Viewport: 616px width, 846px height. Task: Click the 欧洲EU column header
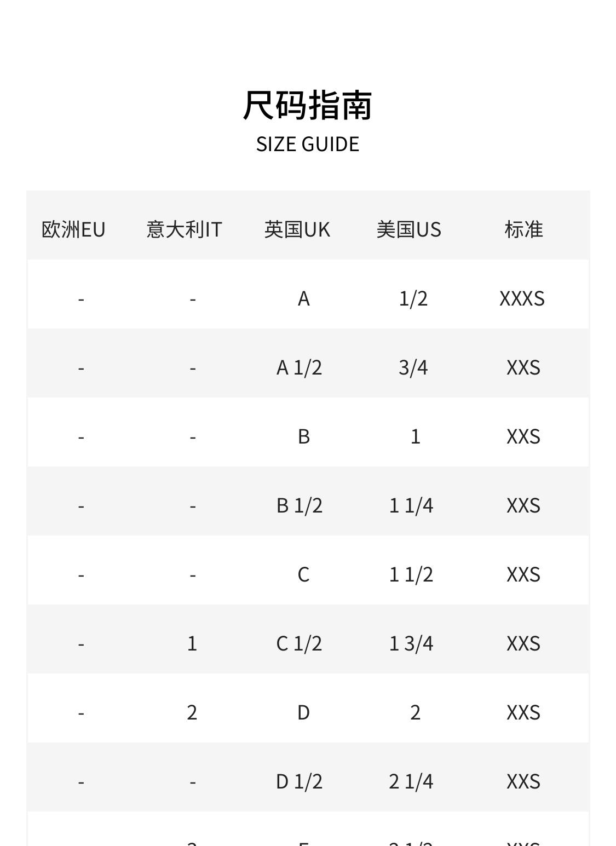tap(73, 229)
